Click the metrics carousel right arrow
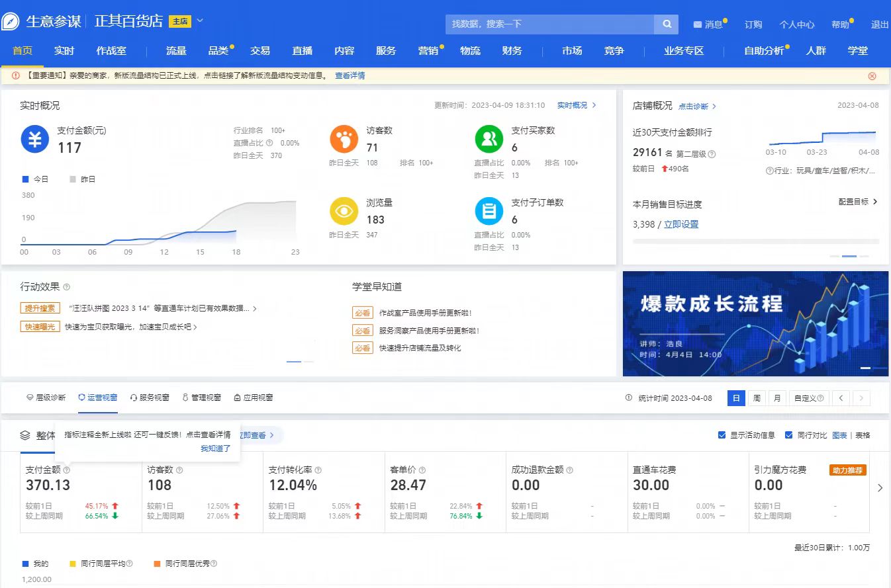891x588 pixels. tap(880, 487)
